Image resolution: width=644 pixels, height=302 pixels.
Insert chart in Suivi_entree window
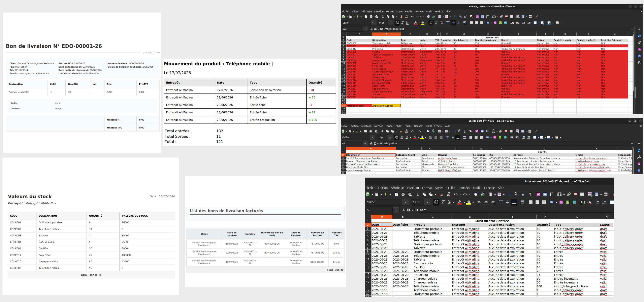point(545,194)
